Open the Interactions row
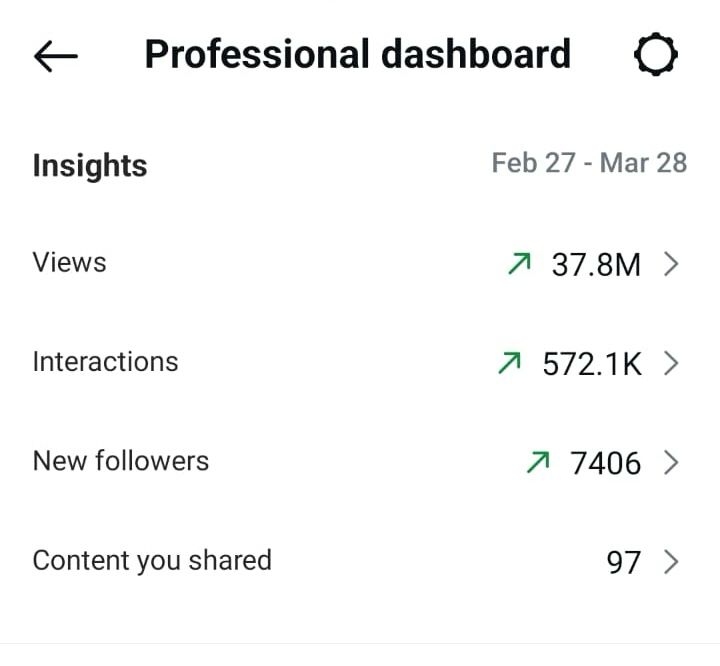The height and width of the screenshot is (666, 720). [360, 363]
